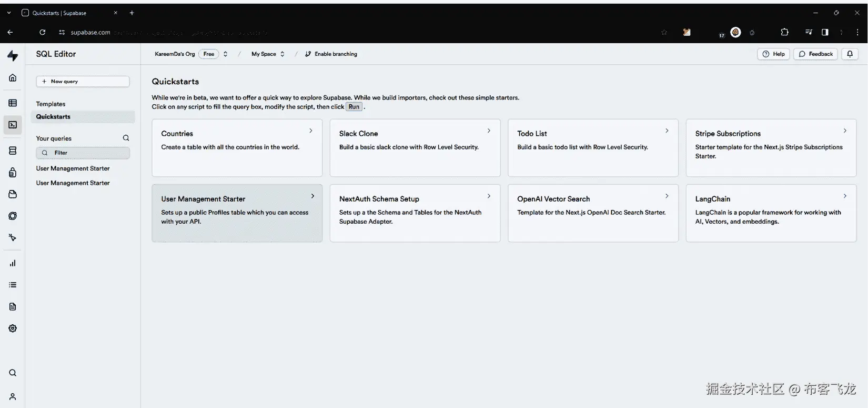Click the search icon beside Your queries
This screenshot has height=408, width=868.
(126, 138)
